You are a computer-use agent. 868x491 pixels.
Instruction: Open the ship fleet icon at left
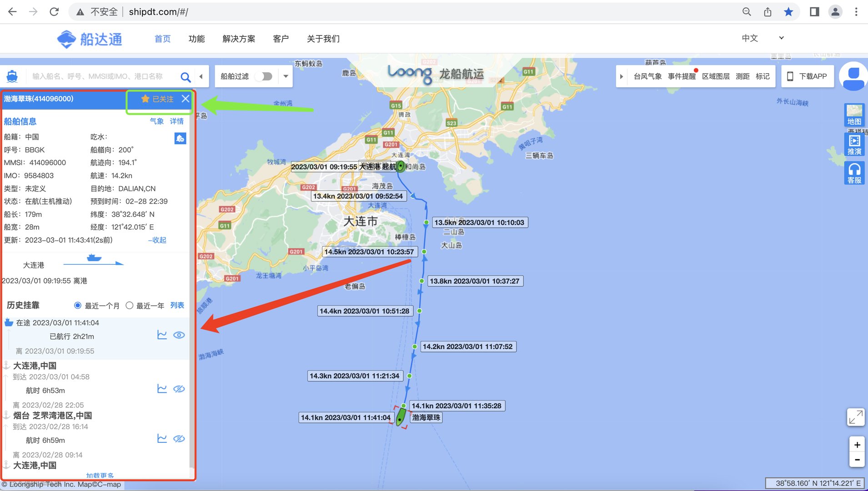coord(12,76)
